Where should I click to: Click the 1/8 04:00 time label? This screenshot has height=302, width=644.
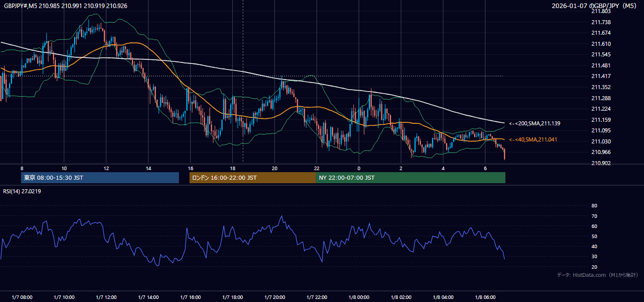coord(442,297)
